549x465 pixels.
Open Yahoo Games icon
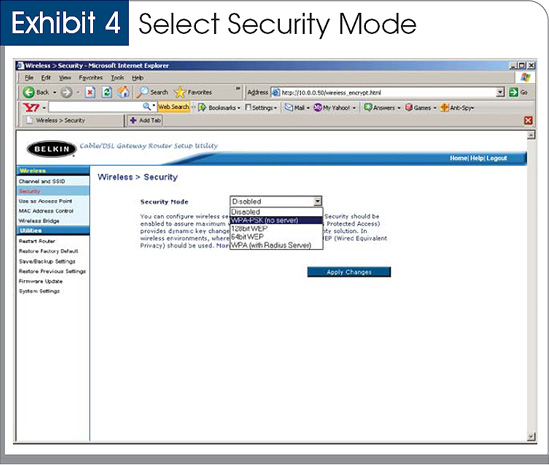(409, 107)
